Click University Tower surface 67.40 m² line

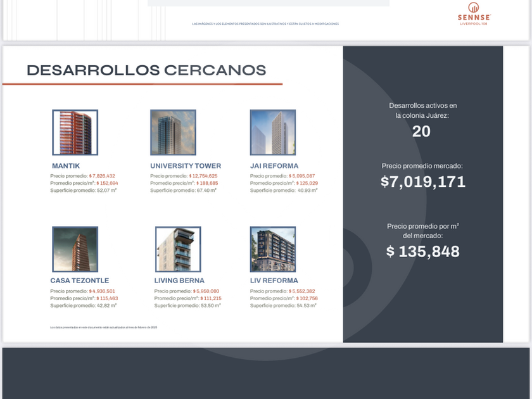pos(183,191)
